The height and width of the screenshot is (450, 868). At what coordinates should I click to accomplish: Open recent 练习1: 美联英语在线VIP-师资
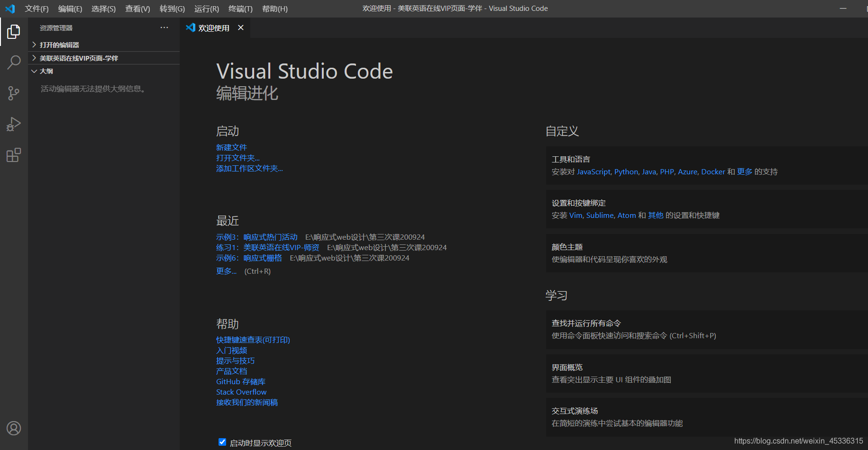(x=268, y=247)
